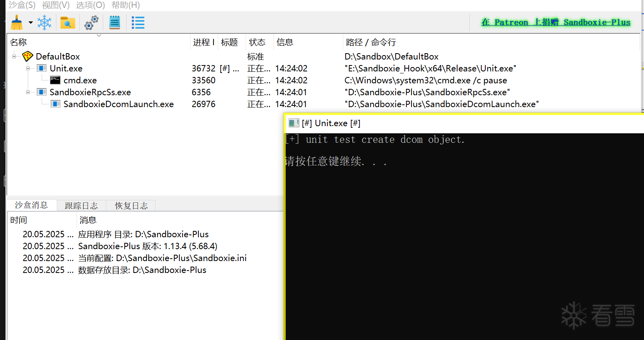Select the Sandboxie-Plus 版本 1.13.4 message
Image resolution: width=644 pixels, height=340 pixels.
click(x=145, y=246)
